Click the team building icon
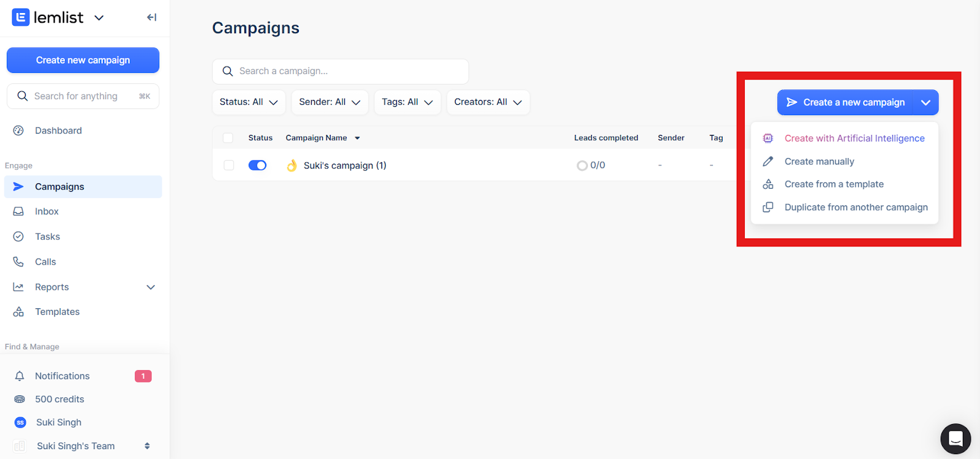The width and height of the screenshot is (980, 459). pos(20,446)
